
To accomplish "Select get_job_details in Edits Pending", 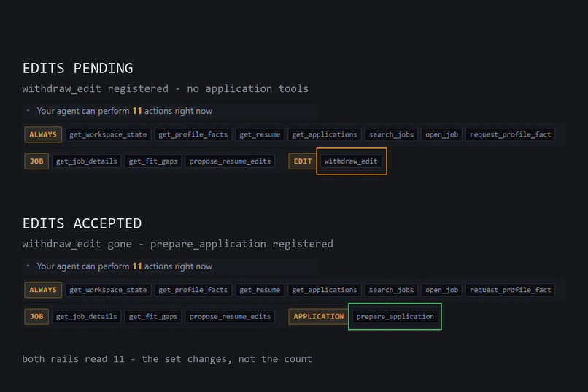I will 87,161.
